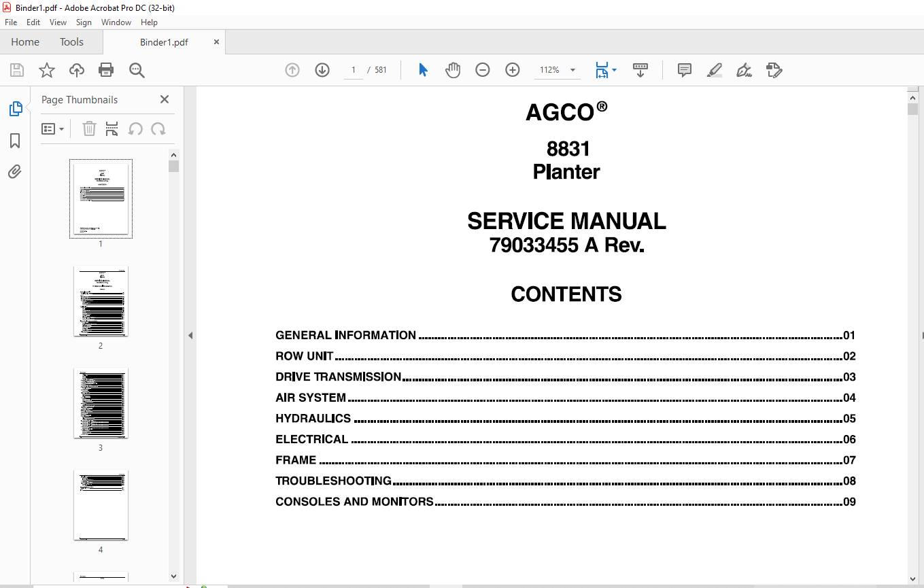Select page 4 thumbnail

pos(101,505)
